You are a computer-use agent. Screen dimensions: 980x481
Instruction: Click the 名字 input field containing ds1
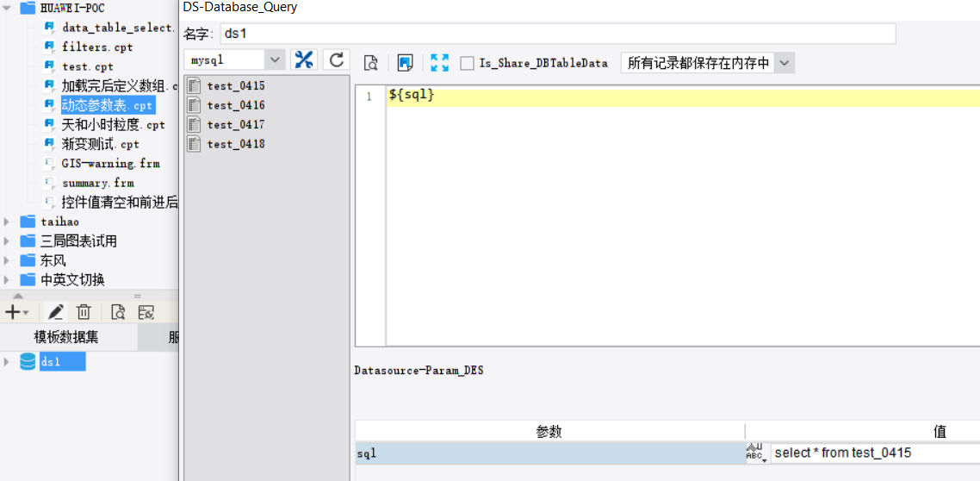click(558, 34)
